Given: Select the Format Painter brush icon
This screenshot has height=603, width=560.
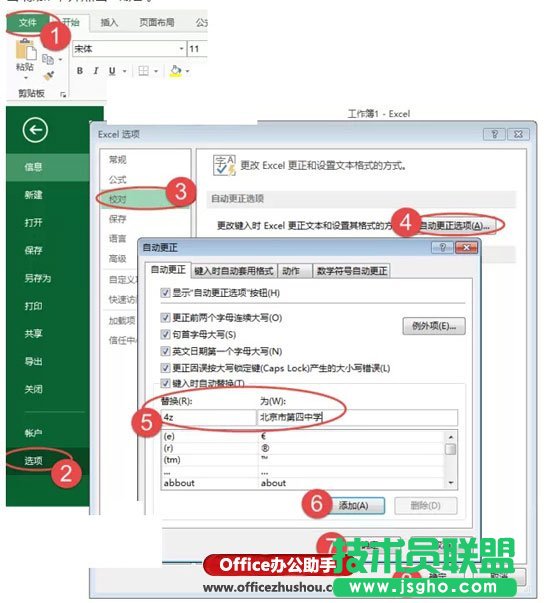Looking at the screenshot, I should 48,75.
